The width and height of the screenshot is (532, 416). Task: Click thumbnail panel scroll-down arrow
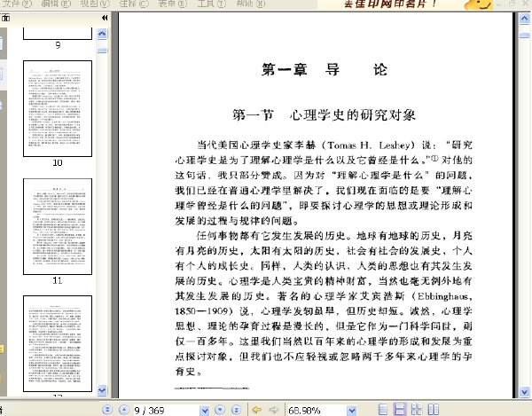pyautogui.click(x=102, y=390)
